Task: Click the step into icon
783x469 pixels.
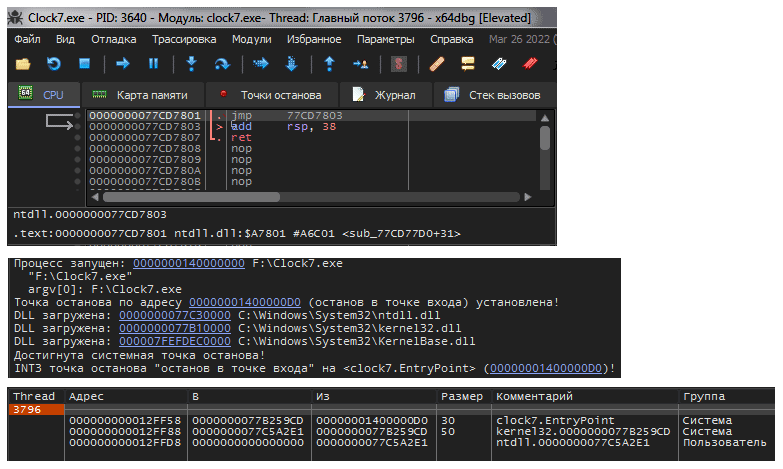Action: (190, 64)
